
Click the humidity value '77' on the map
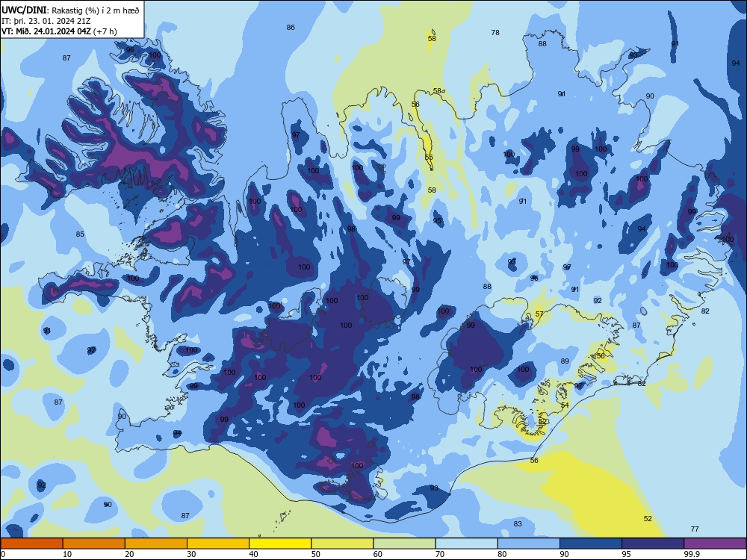(x=695, y=529)
